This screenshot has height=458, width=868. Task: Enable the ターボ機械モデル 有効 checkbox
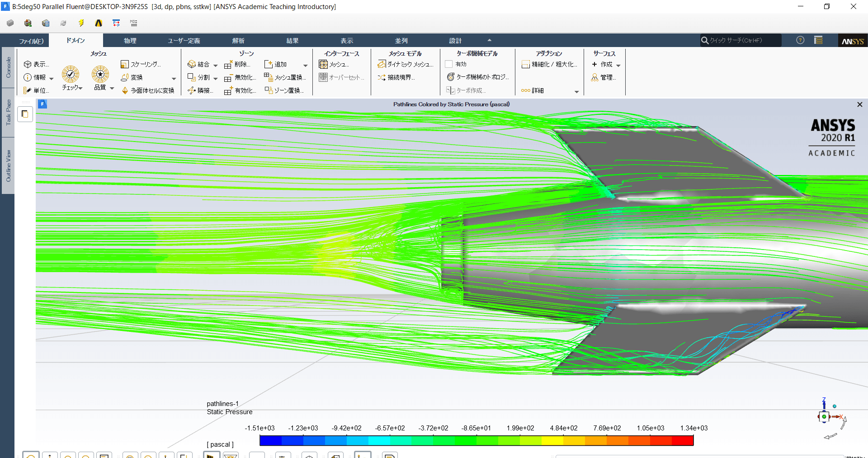coord(449,65)
